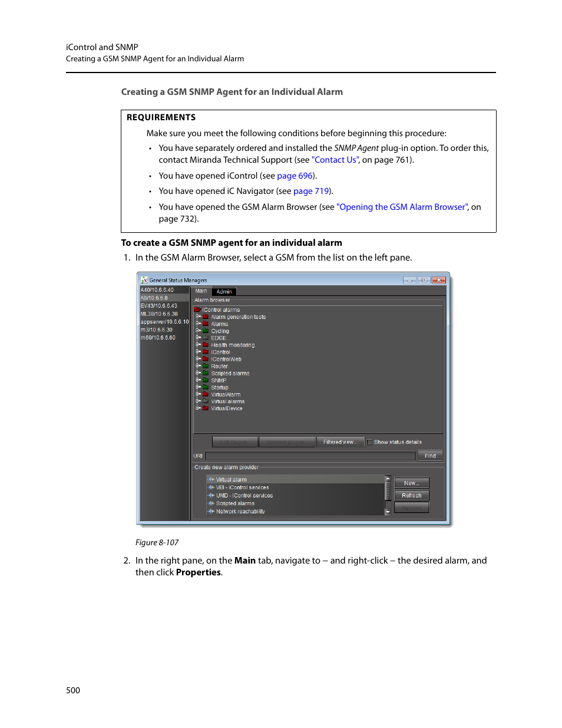
Task: Click the Health monitoring folder icon
Action: tap(206, 345)
